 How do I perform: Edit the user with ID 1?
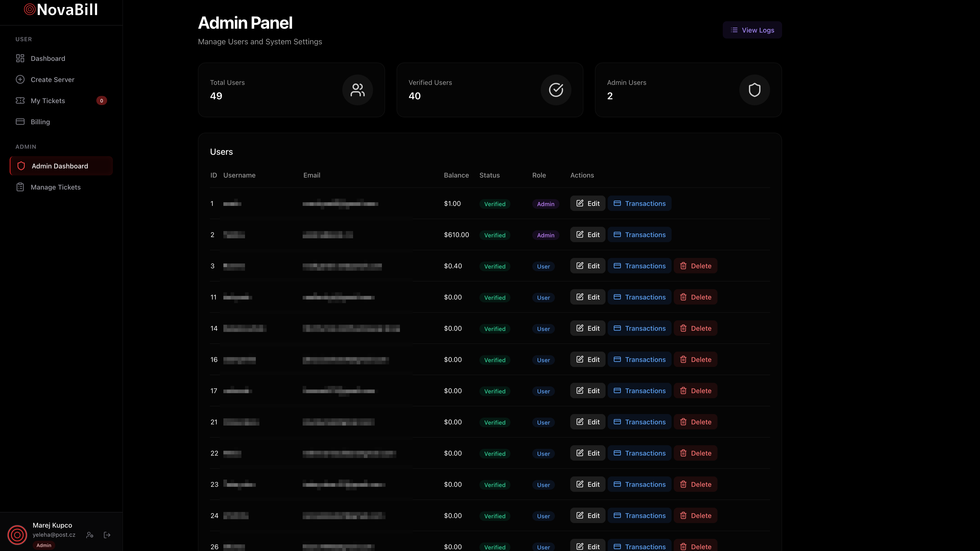pyautogui.click(x=587, y=203)
